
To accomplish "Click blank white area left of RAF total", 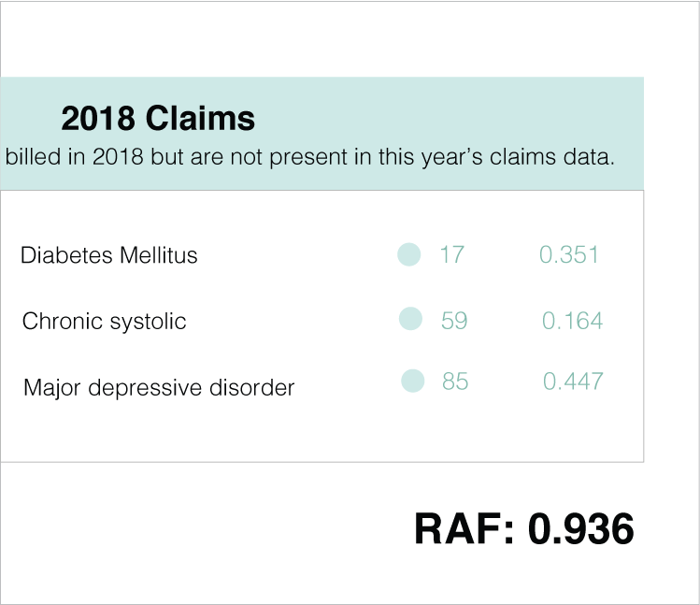I will pos(206,529).
